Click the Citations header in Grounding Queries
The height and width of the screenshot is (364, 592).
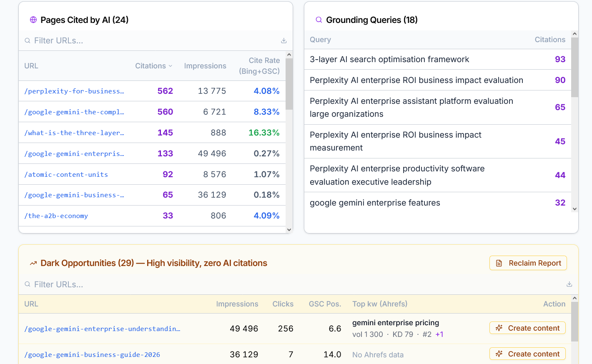coord(550,40)
